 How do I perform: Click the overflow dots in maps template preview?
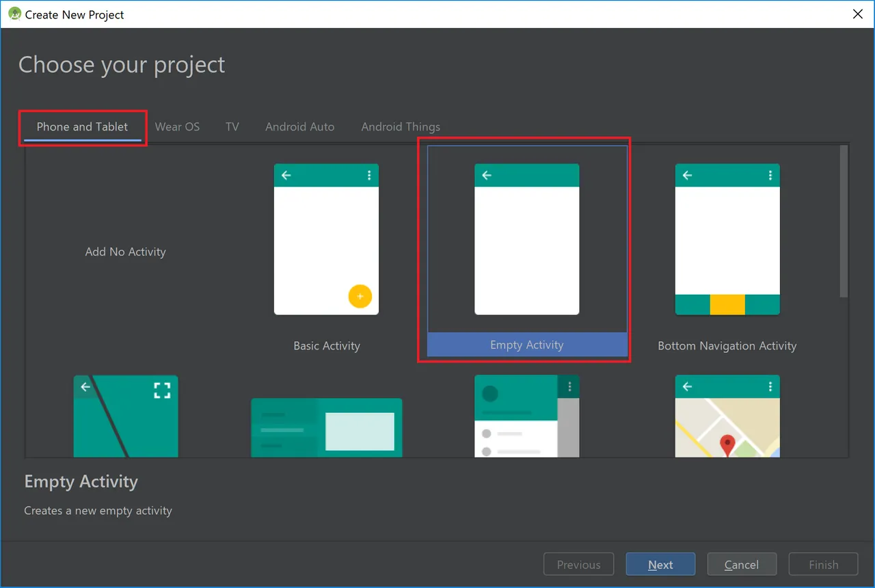pyautogui.click(x=770, y=386)
